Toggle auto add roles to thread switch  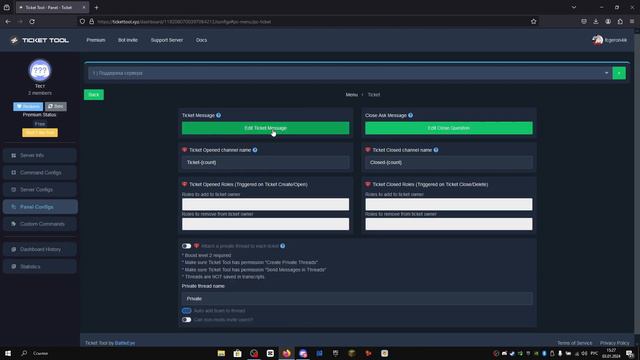(x=187, y=311)
